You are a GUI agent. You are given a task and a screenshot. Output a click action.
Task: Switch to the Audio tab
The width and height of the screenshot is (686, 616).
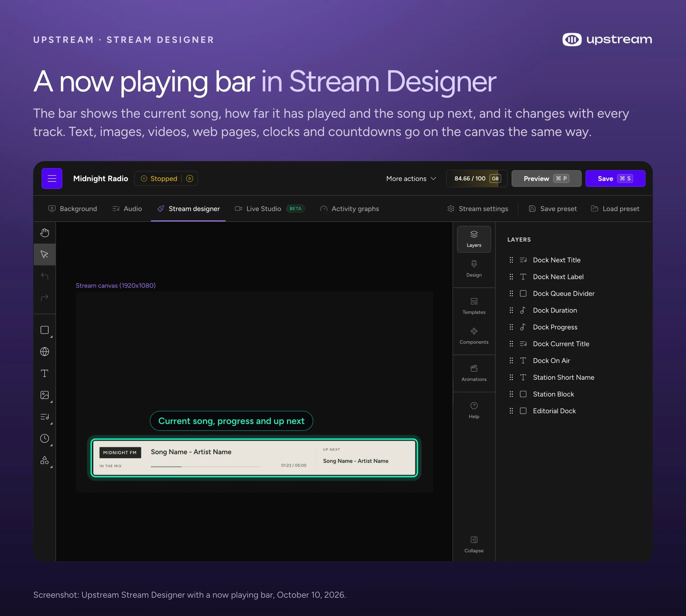tap(127, 209)
